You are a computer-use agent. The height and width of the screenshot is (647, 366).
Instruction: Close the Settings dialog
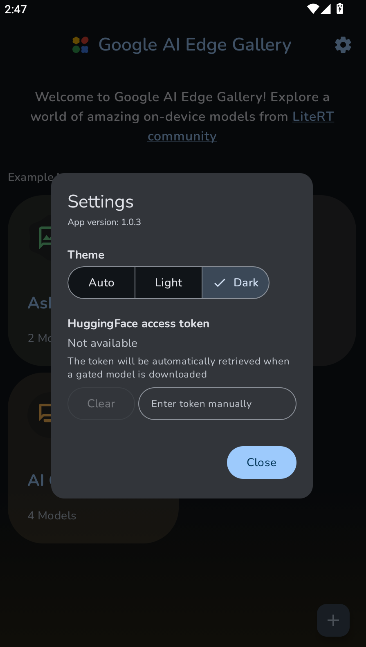coord(262,462)
